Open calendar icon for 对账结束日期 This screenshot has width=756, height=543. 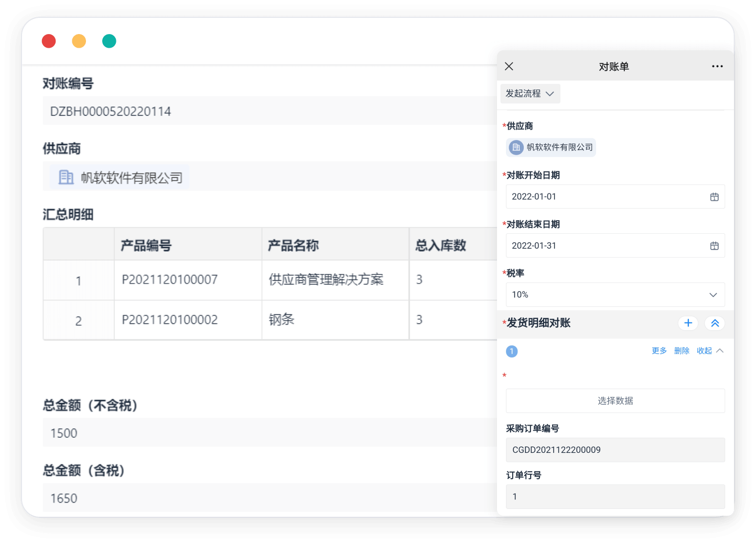point(714,246)
